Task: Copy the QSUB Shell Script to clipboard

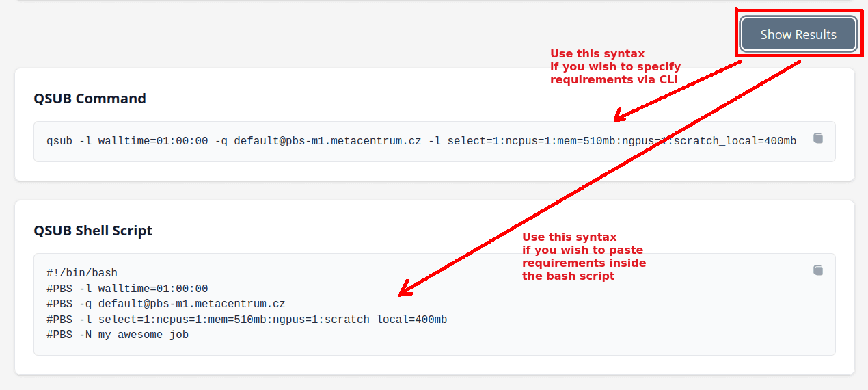Action: tap(818, 270)
